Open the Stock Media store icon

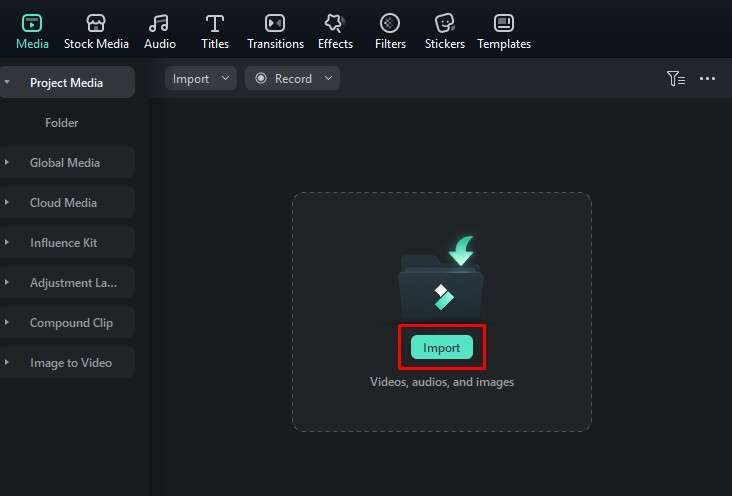[96, 23]
